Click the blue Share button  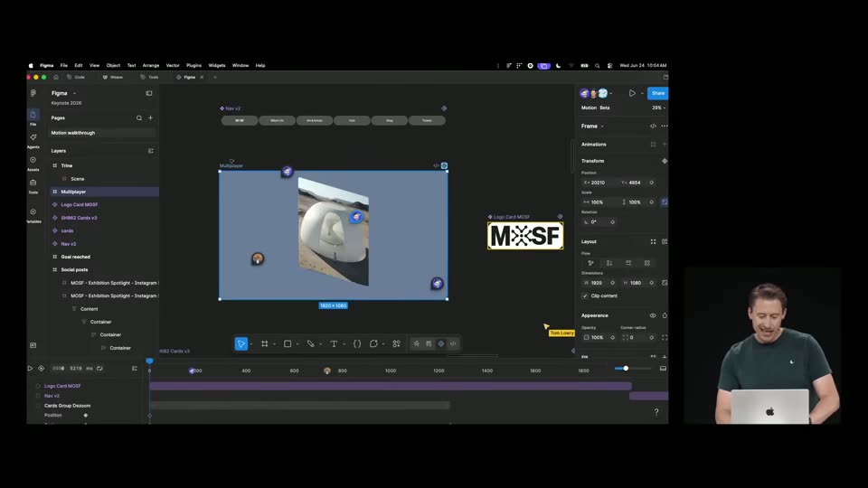point(657,93)
